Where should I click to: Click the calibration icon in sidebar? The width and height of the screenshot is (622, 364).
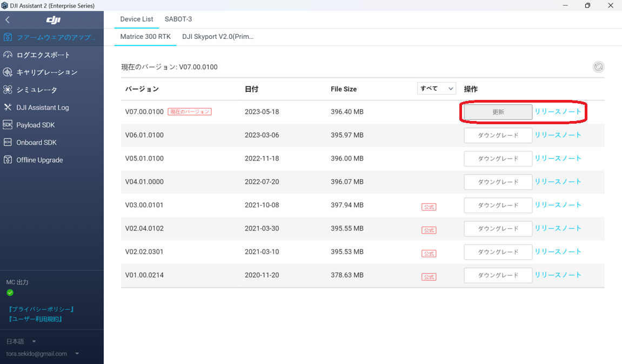coord(8,72)
